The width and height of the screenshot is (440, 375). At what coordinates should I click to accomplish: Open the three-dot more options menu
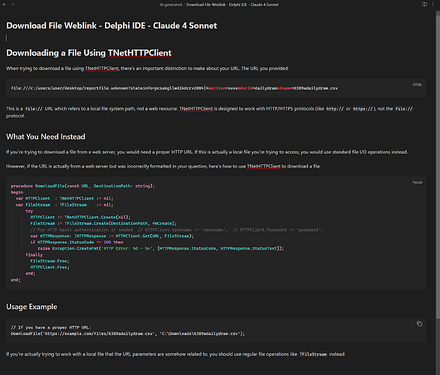click(x=433, y=5)
